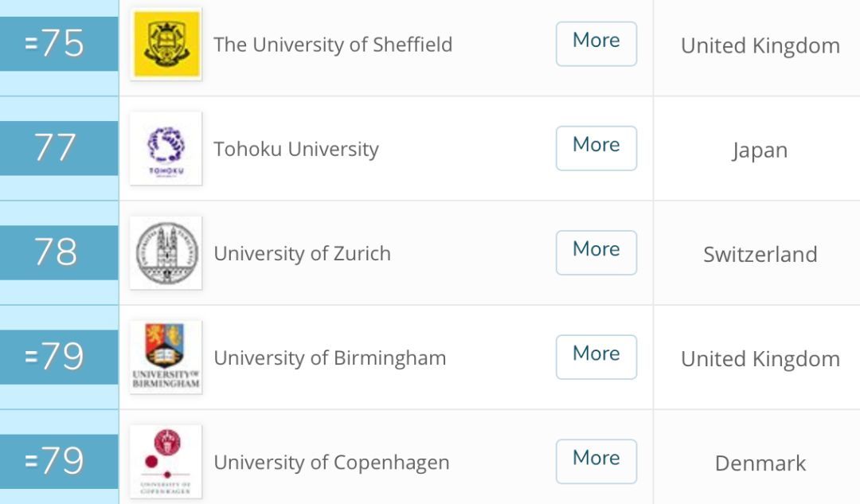Open the University of Birmingham name link
The height and width of the screenshot is (504, 860).
(330, 358)
